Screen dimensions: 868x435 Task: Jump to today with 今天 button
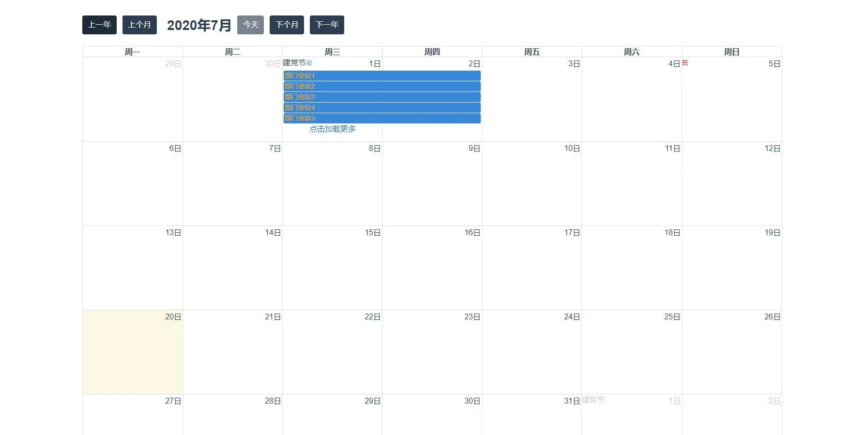coord(250,25)
